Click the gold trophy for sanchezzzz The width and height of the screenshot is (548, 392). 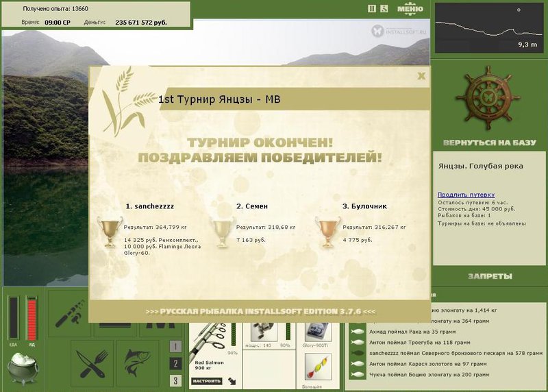110,232
